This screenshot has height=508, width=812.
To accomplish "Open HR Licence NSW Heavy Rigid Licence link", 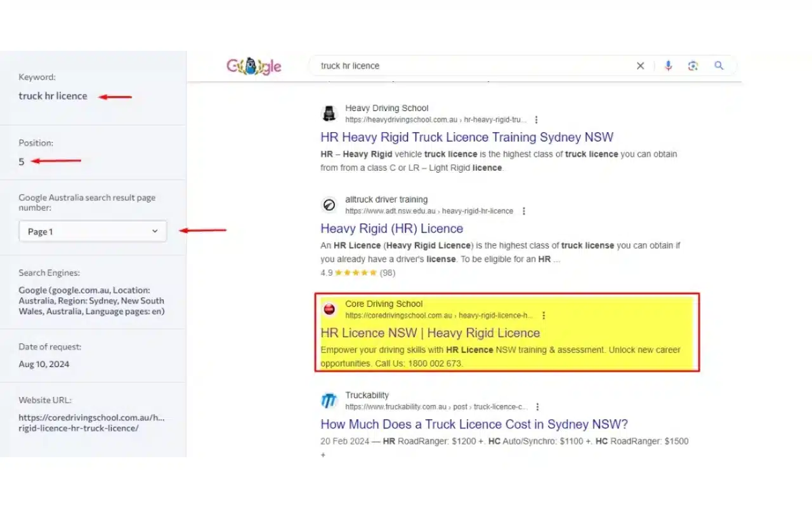I will point(430,333).
